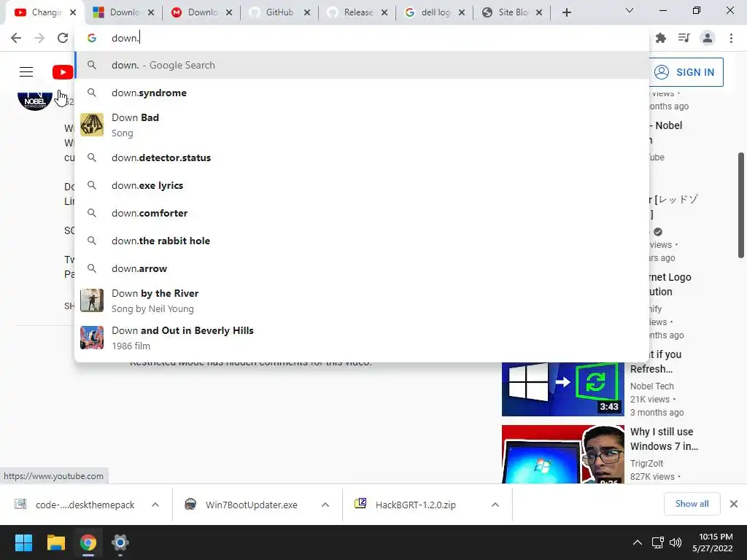
Task: Click the address bar containing down.
Action: pyautogui.click(x=362, y=38)
